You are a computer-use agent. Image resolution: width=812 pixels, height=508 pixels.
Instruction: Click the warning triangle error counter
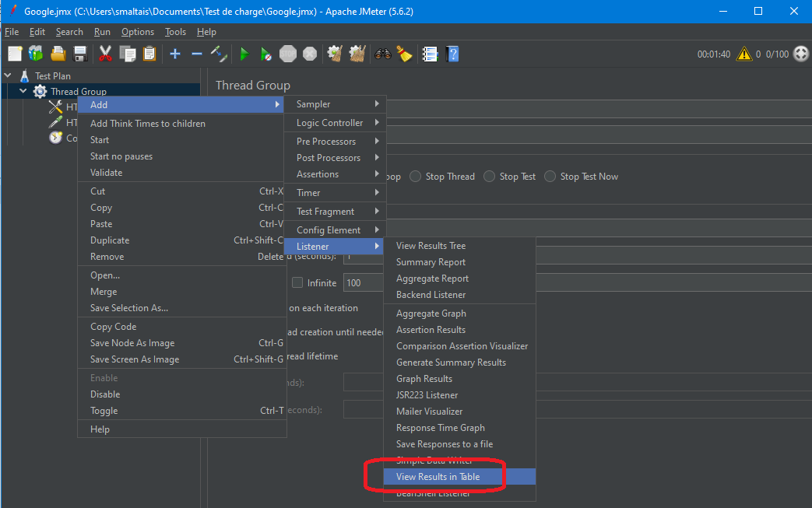click(x=744, y=54)
